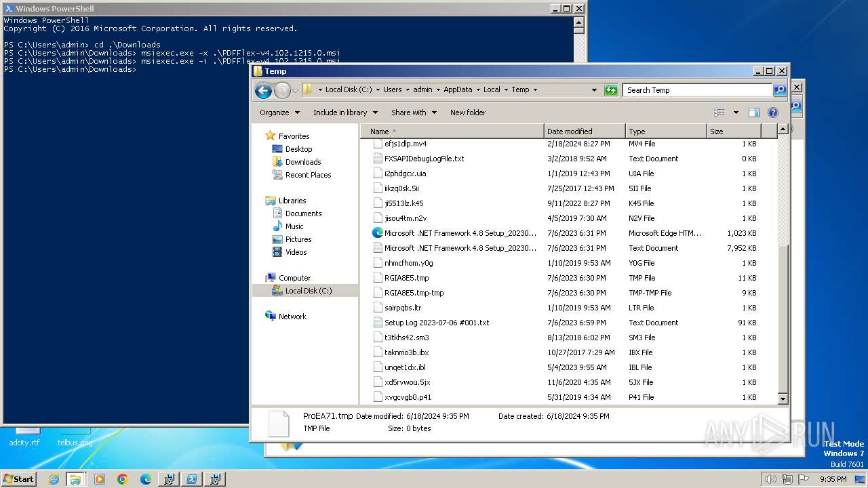This screenshot has width=868, height=488.
Task: Open the Start menu
Action: point(19,479)
